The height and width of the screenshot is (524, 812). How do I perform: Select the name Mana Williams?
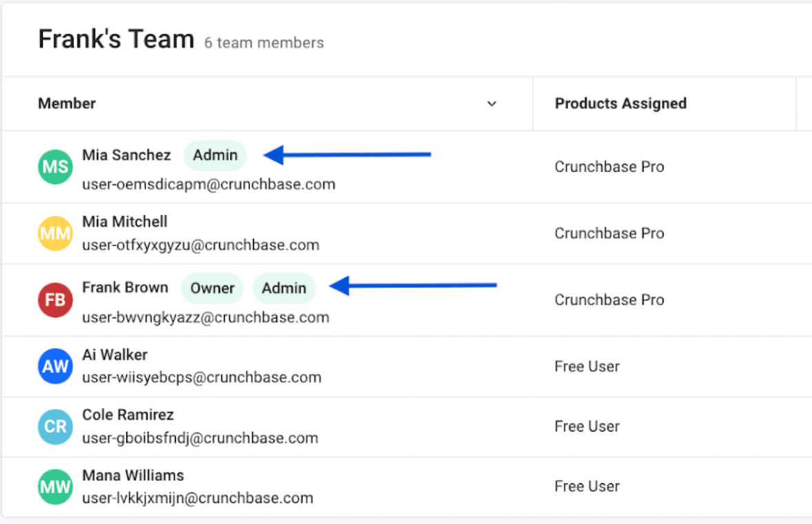[x=133, y=475]
